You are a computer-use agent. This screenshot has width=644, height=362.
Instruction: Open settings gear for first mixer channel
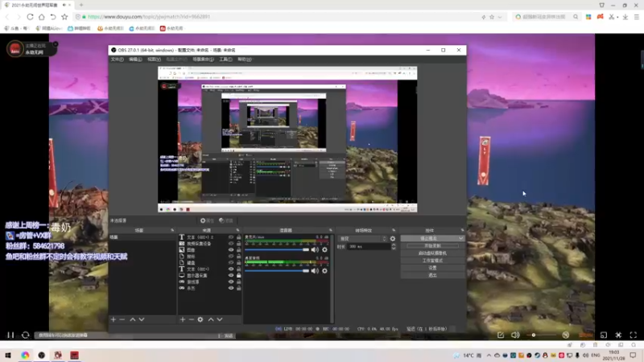(324, 249)
